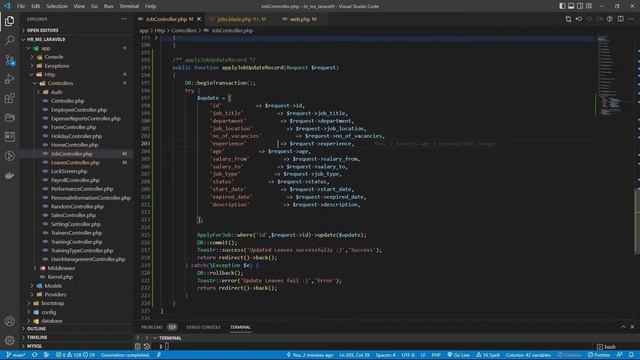
Task: Open the Accounts menu icon
Action: tap(9, 321)
